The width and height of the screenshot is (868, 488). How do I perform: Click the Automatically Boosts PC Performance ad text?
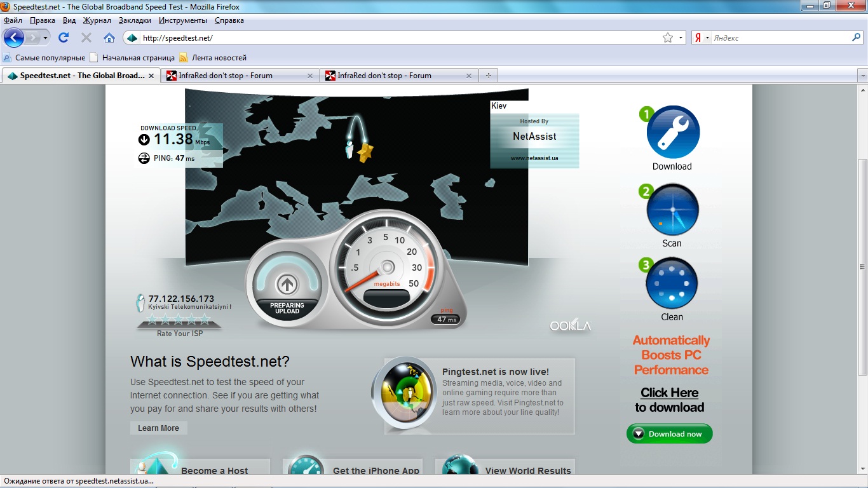pos(671,355)
